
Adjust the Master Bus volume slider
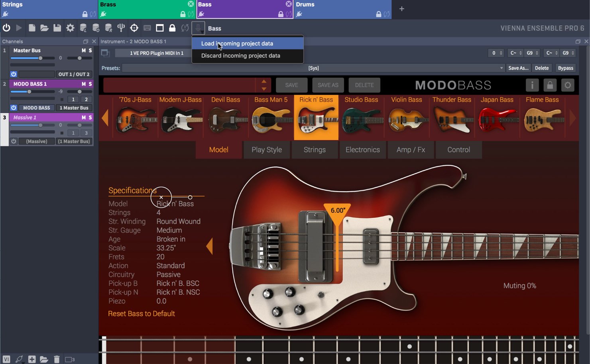coord(33,58)
